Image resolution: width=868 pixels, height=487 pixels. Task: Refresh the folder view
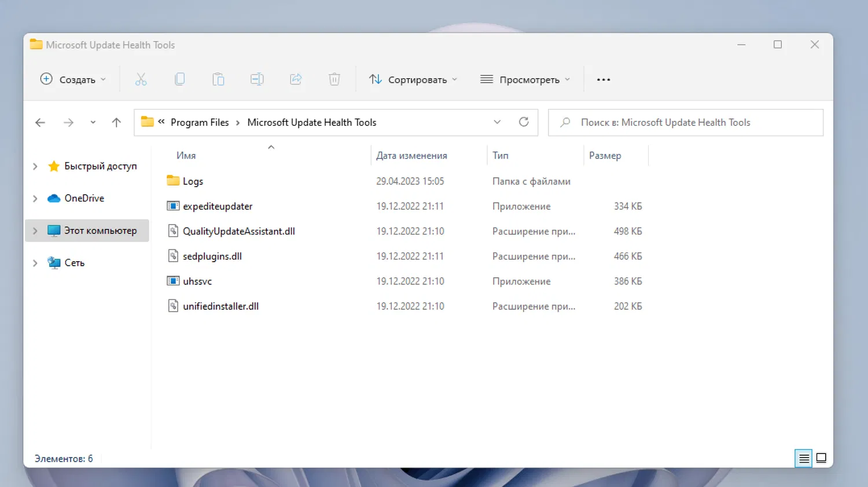point(524,122)
